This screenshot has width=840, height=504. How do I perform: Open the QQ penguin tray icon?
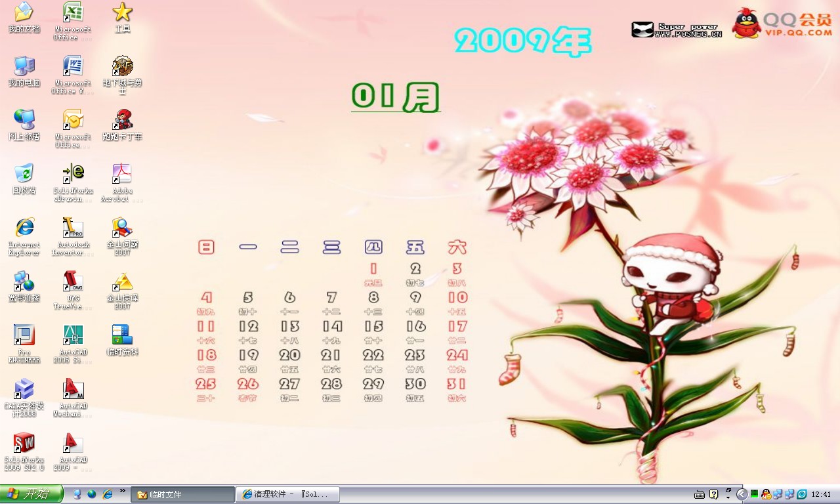pos(766,494)
